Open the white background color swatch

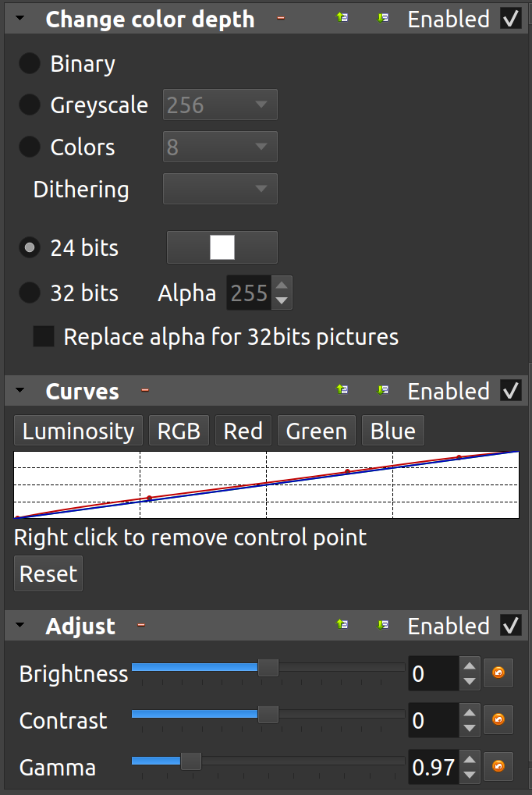click(222, 247)
